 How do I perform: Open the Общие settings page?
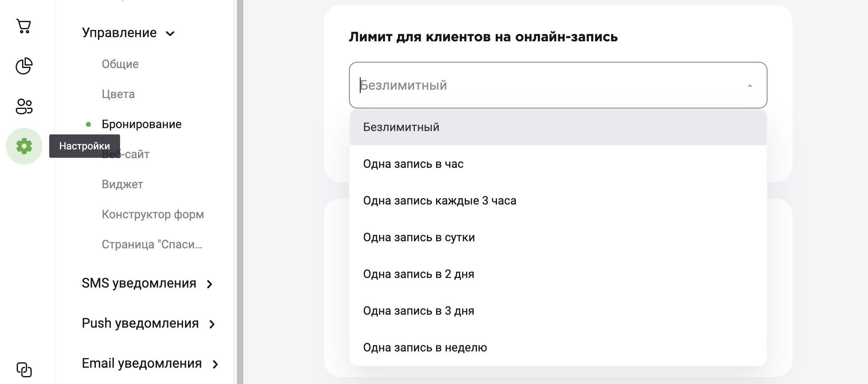coord(120,64)
